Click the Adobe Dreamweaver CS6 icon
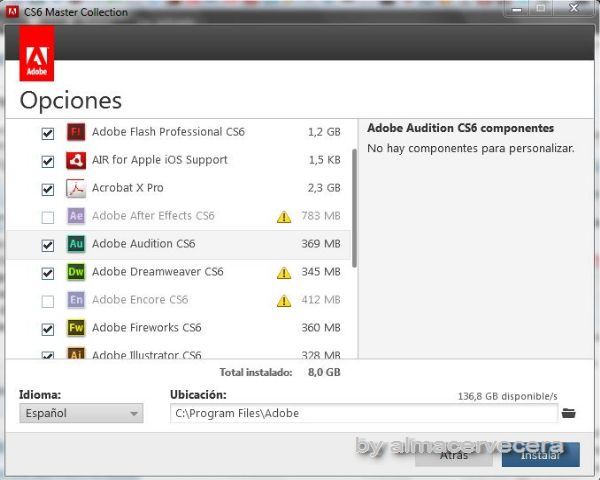Viewport: 600px width, 480px height. tap(76, 272)
